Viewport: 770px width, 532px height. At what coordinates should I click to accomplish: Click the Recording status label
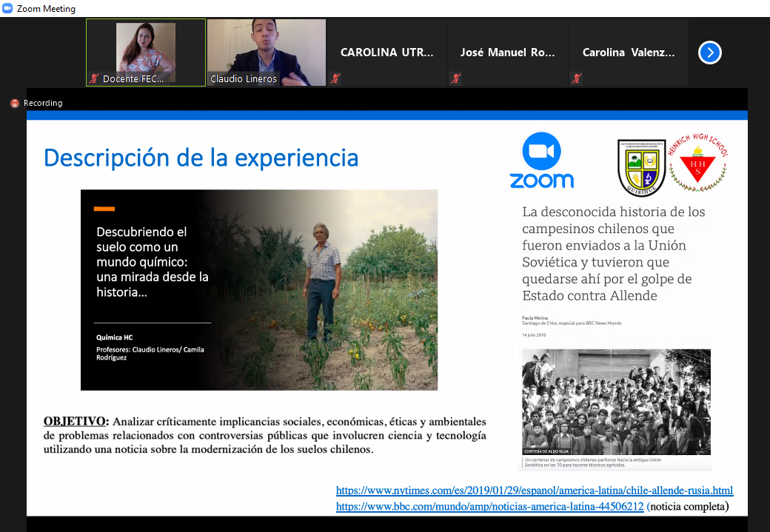[x=43, y=104]
